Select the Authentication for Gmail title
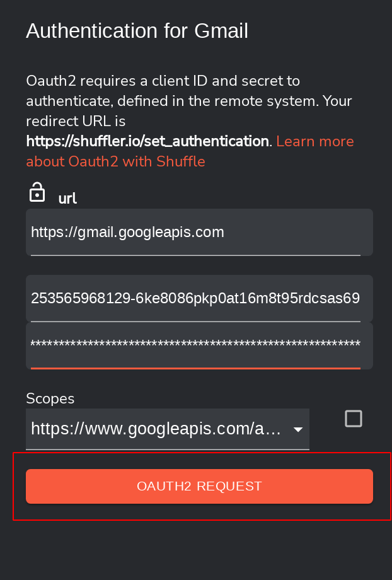 coord(137,30)
